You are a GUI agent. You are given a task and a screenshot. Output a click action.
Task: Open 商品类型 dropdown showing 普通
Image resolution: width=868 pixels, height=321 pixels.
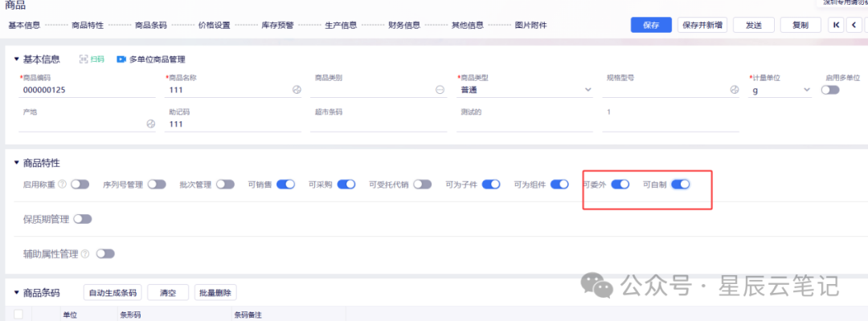[525, 90]
